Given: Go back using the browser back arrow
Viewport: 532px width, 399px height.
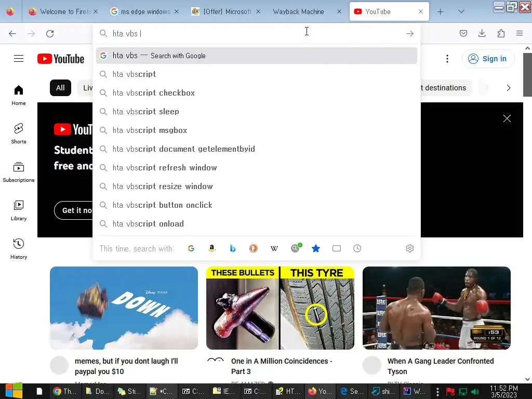Looking at the screenshot, I should [x=12, y=34].
